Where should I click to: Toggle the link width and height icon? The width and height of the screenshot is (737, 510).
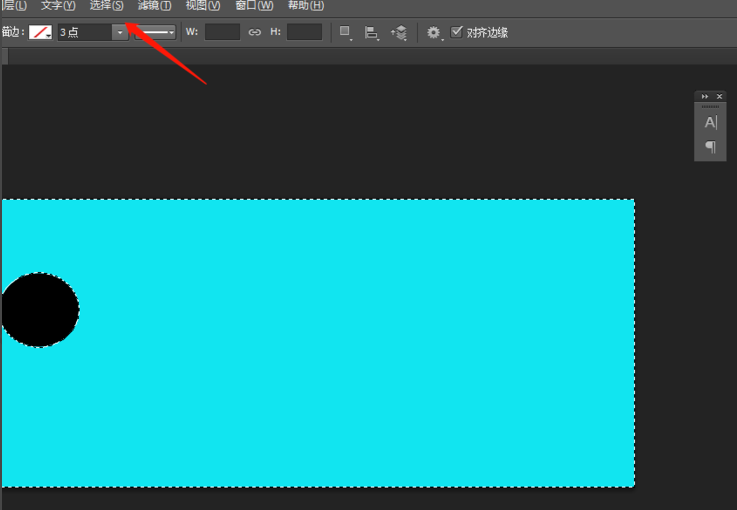pyautogui.click(x=255, y=32)
